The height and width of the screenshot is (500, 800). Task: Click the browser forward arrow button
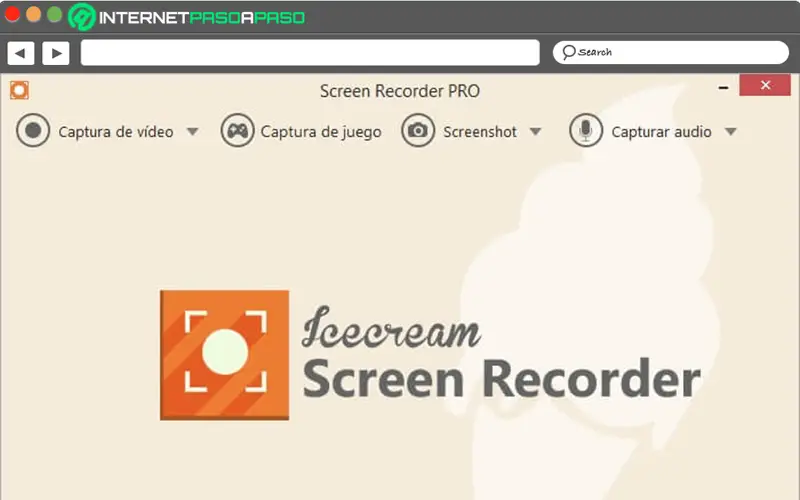click(x=56, y=53)
